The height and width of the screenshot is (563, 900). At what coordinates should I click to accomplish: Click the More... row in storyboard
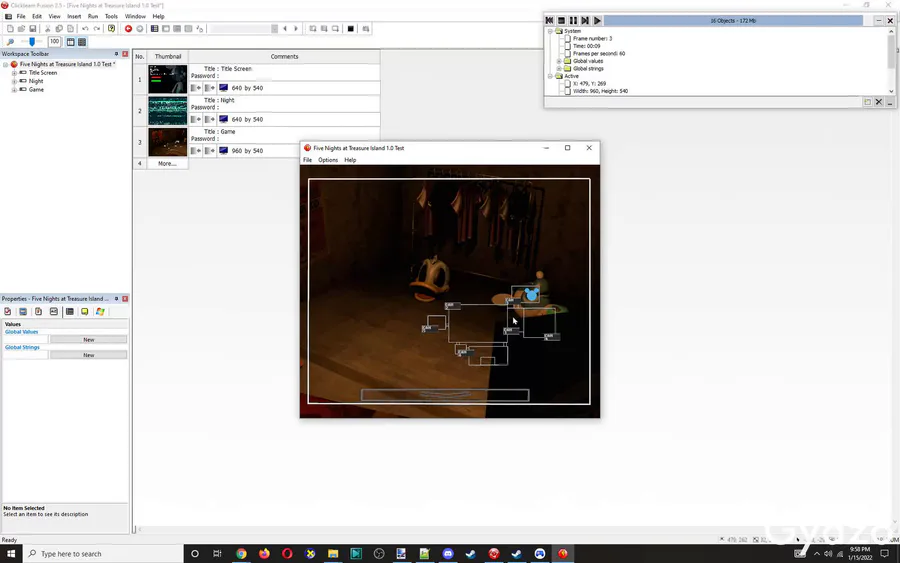pyautogui.click(x=167, y=164)
